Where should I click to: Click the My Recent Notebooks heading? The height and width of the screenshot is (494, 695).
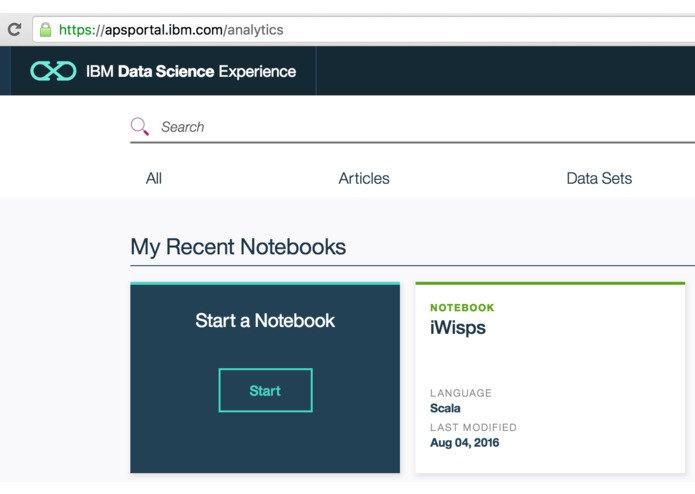pyautogui.click(x=238, y=247)
